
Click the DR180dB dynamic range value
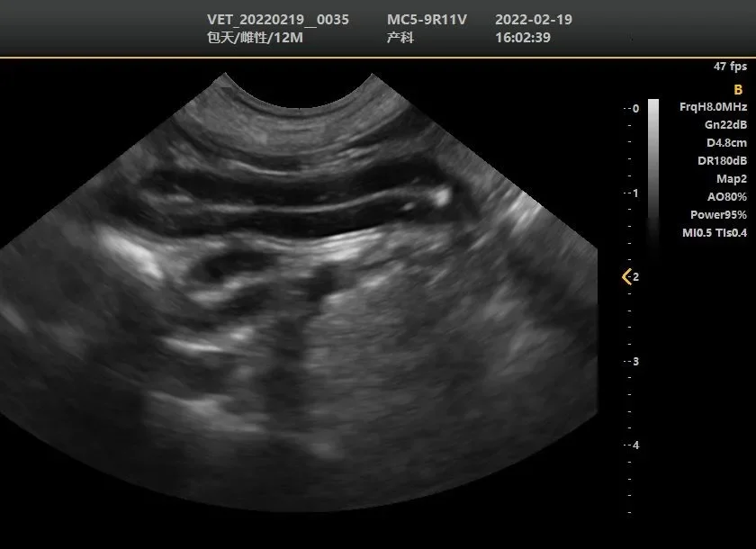pyautogui.click(x=722, y=160)
